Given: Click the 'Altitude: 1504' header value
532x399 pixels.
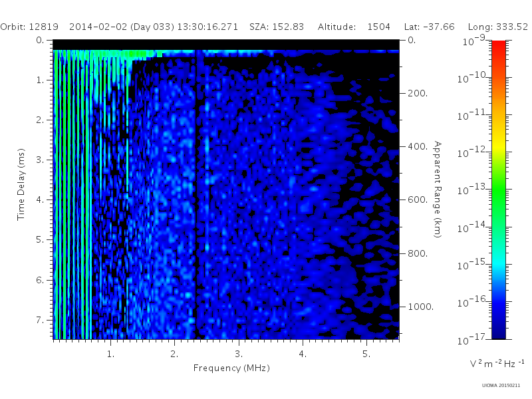Looking at the screenshot, I should tap(354, 27).
